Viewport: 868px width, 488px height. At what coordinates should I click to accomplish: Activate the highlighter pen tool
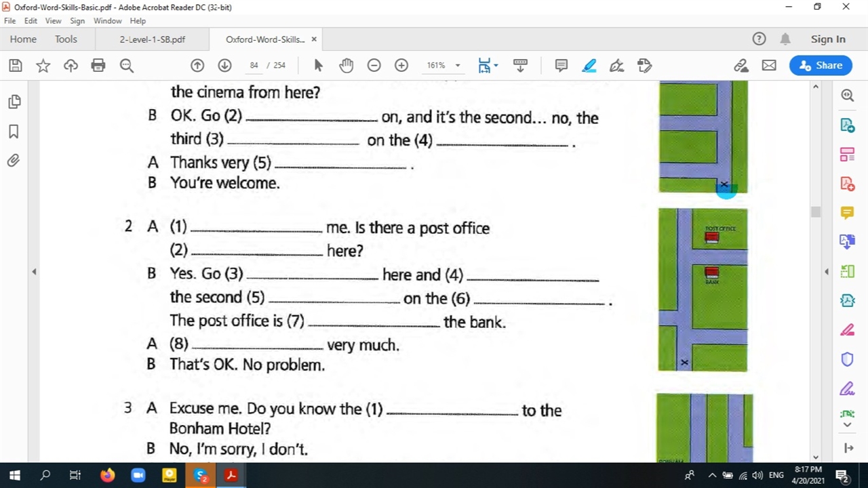[x=589, y=66]
